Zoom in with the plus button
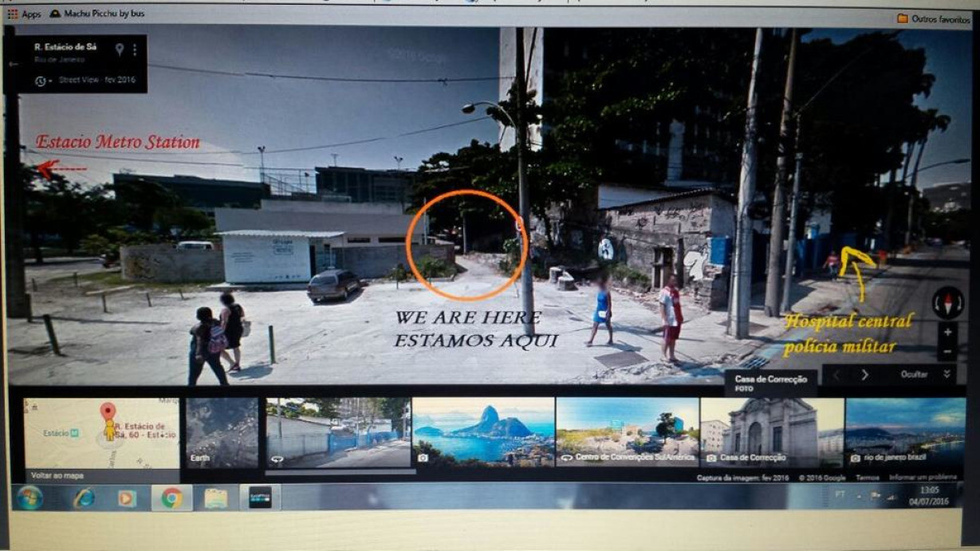The image size is (980, 551). pos(947,333)
